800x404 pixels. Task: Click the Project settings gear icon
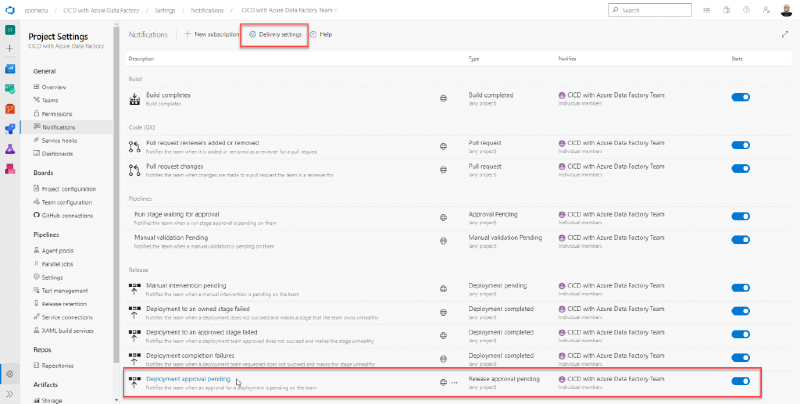pos(9,374)
